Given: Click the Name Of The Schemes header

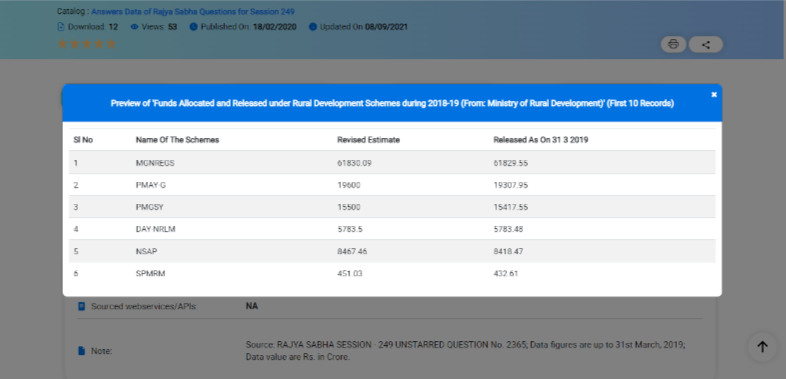Looking at the screenshot, I should click(177, 140).
